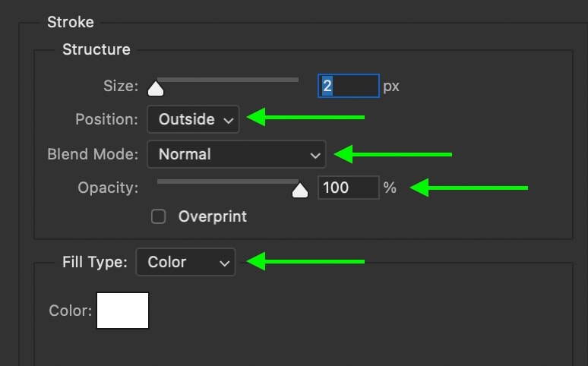Click the chevron arrow of the Fill Type box
Screen dimensions: 588x366
pyautogui.click(x=224, y=263)
